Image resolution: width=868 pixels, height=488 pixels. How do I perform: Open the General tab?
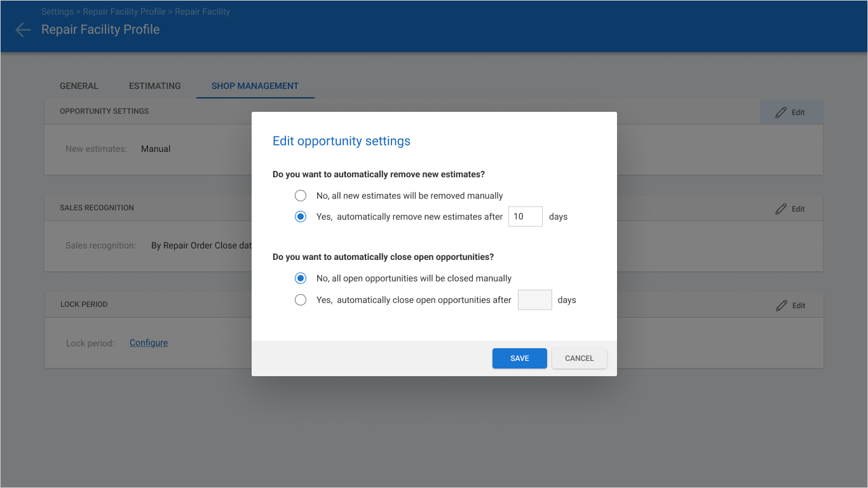tap(79, 86)
